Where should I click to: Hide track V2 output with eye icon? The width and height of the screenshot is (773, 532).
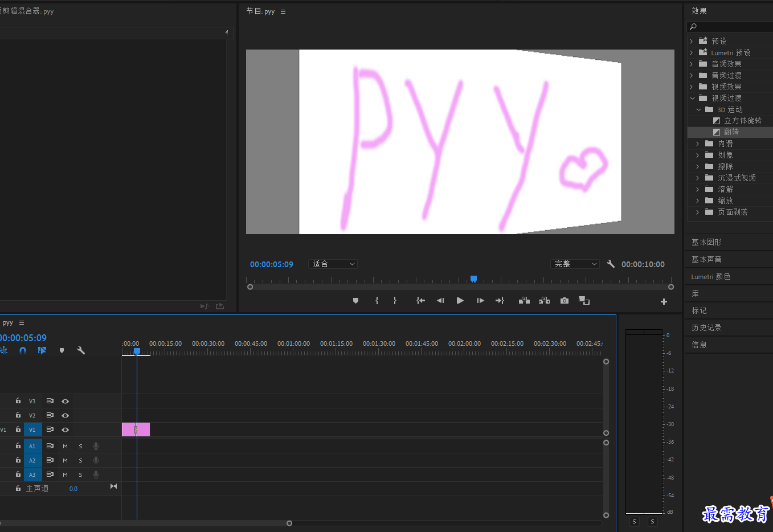pyautogui.click(x=66, y=416)
